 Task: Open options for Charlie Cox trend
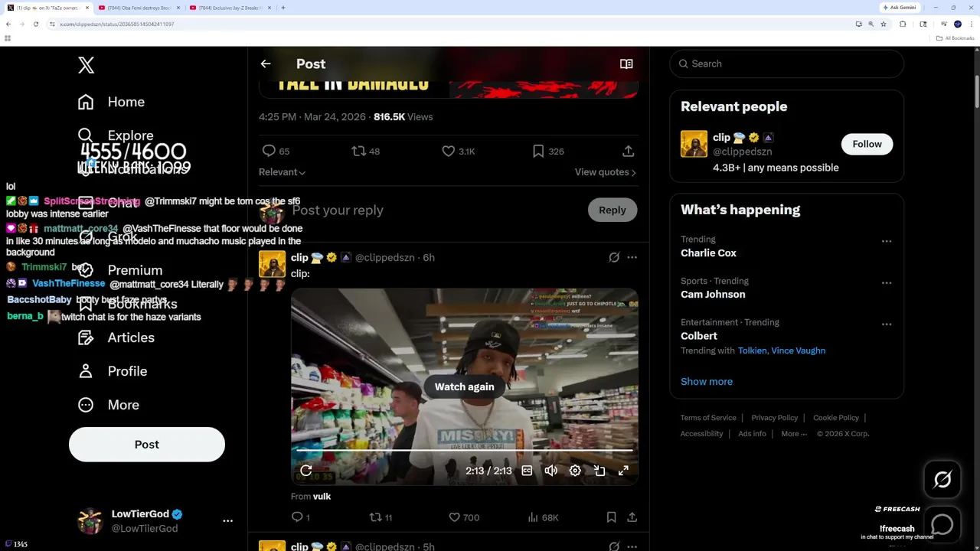coord(887,241)
